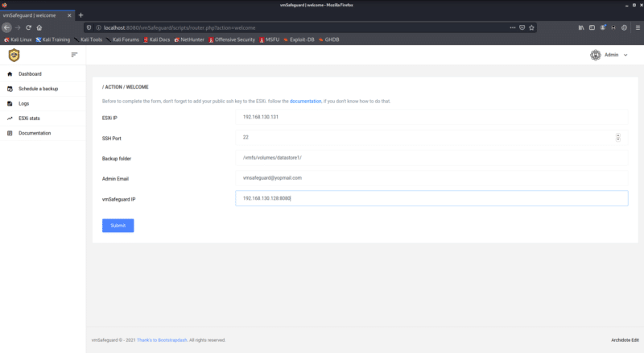644x353 pixels.
Task: Open the Thank's to Bootstrapdash link
Action: [162, 340]
